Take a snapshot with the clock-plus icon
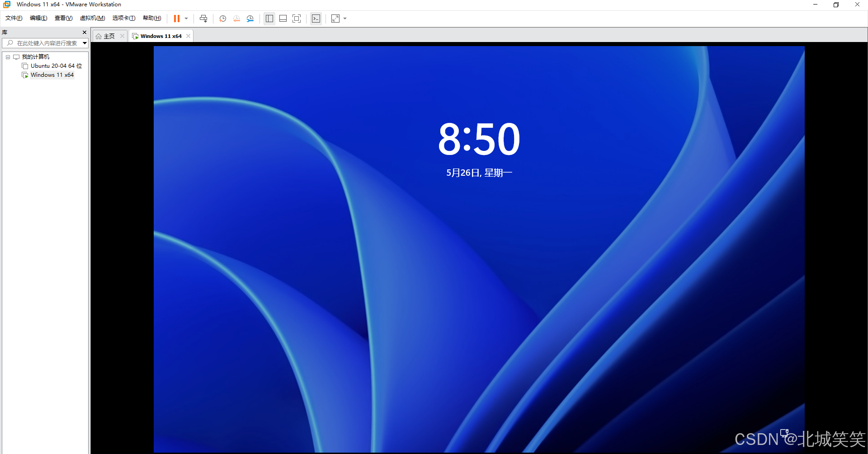This screenshot has width=868, height=454. tap(223, 19)
